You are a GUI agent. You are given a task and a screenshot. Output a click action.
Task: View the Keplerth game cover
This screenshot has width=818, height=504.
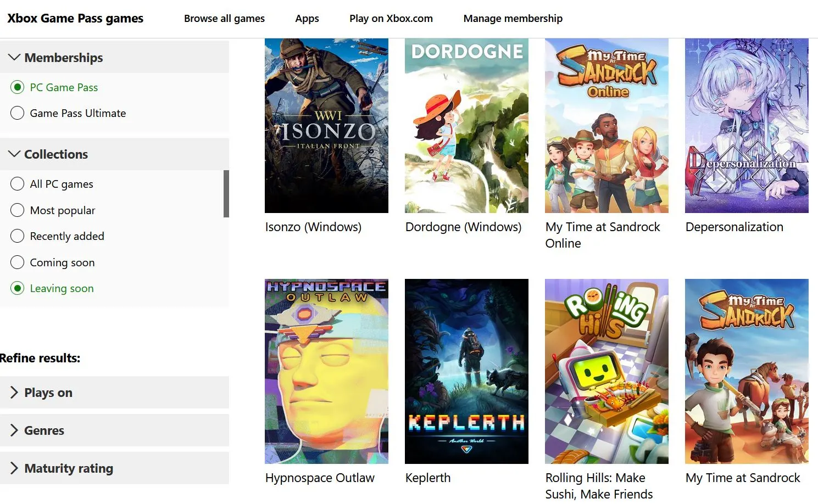pyautogui.click(x=466, y=371)
